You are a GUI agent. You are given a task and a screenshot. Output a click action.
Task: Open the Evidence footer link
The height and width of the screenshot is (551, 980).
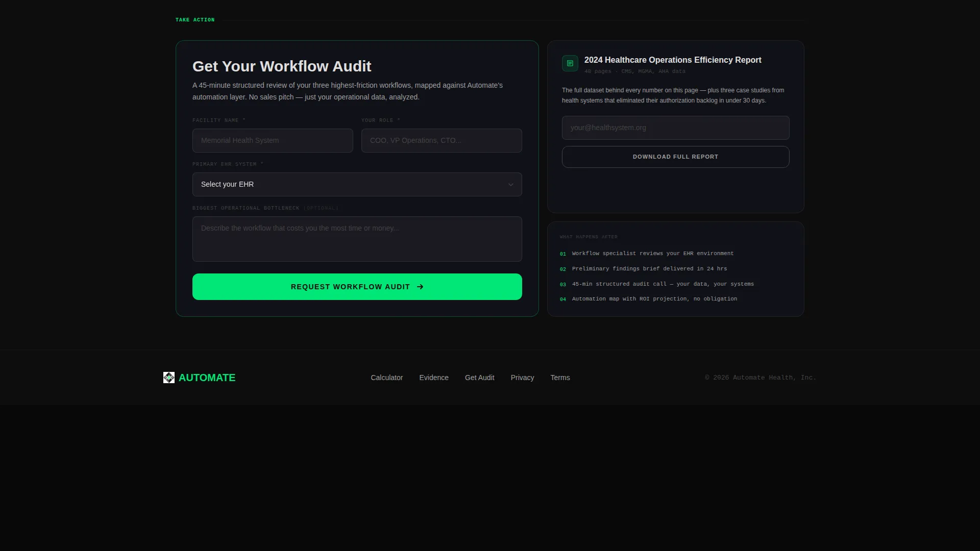[x=434, y=378]
